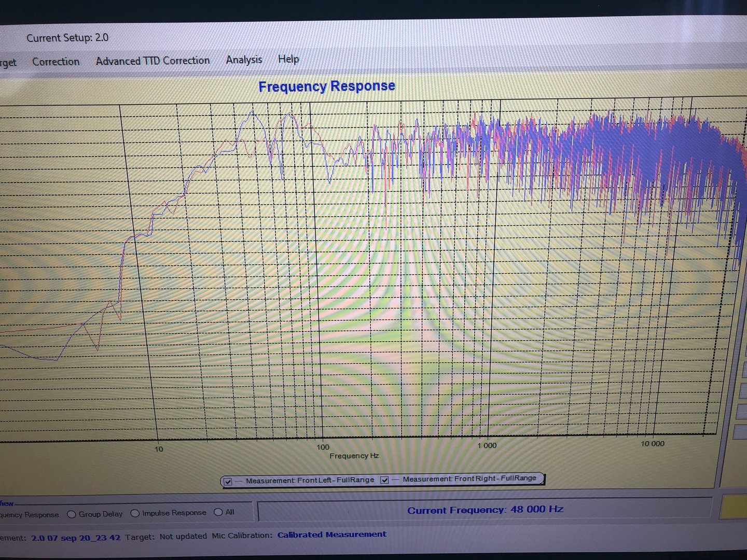Click the Mic Calibration: label in status bar
This screenshot has width=747, height=560.
point(242,536)
